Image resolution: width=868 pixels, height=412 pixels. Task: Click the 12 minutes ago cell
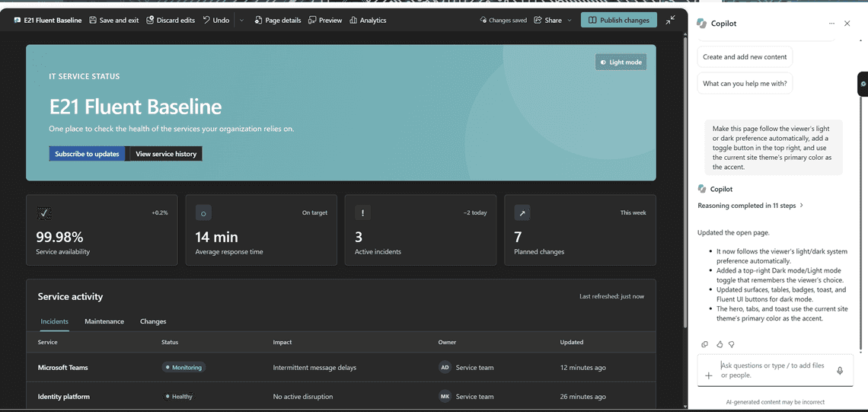tap(582, 367)
